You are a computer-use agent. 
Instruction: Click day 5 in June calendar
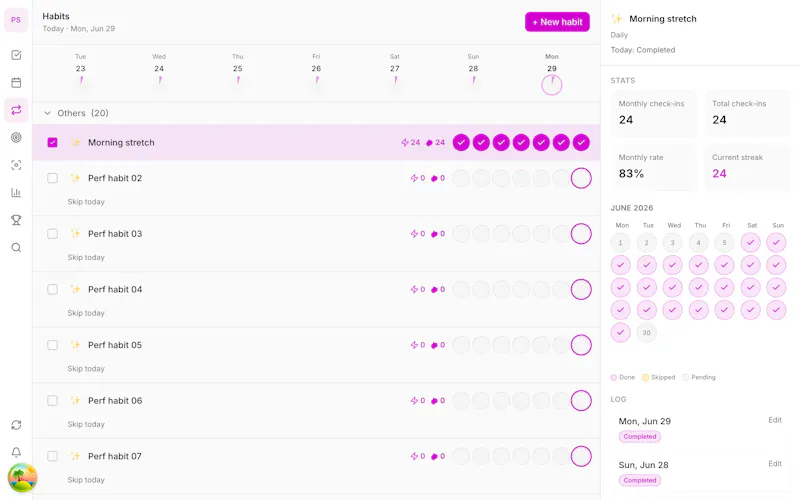point(724,243)
